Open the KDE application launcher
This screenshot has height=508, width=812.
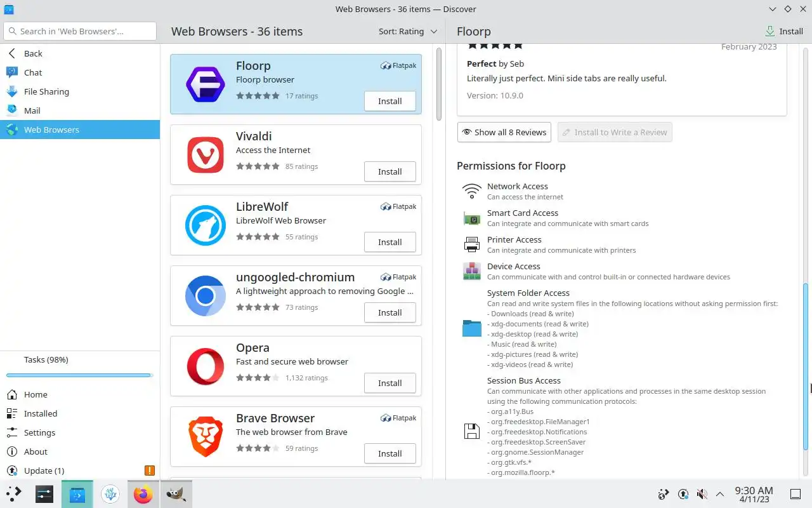click(14, 494)
